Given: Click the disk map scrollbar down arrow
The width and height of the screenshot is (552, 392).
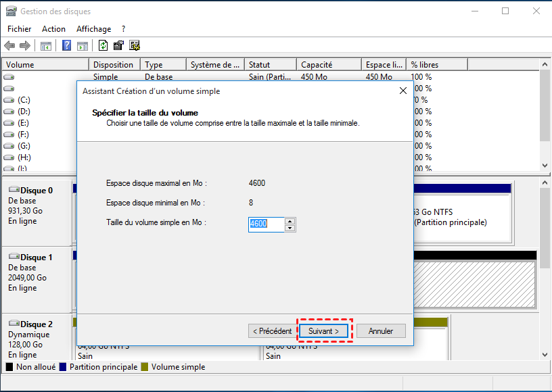Looking at the screenshot, I should pyautogui.click(x=545, y=355).
